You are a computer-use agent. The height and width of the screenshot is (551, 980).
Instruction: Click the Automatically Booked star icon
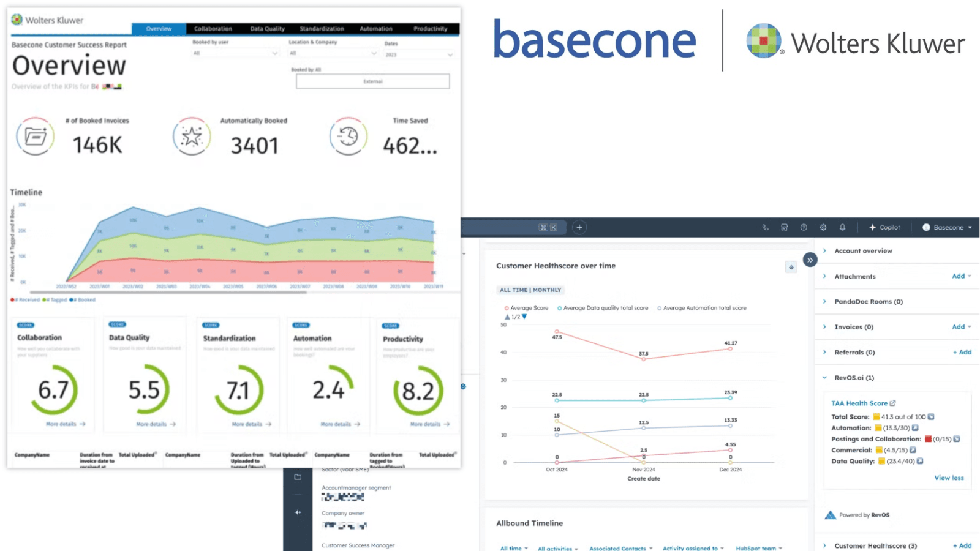coord(192,136)
